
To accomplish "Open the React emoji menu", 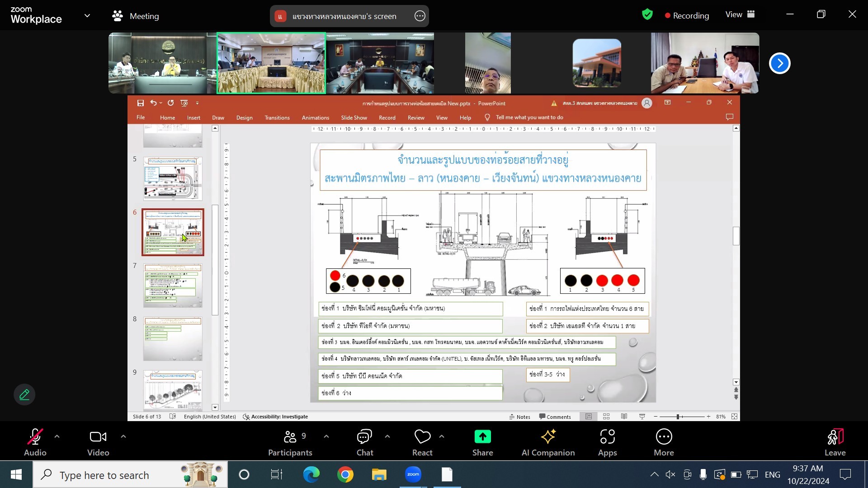I will click(x=422, y=442).
